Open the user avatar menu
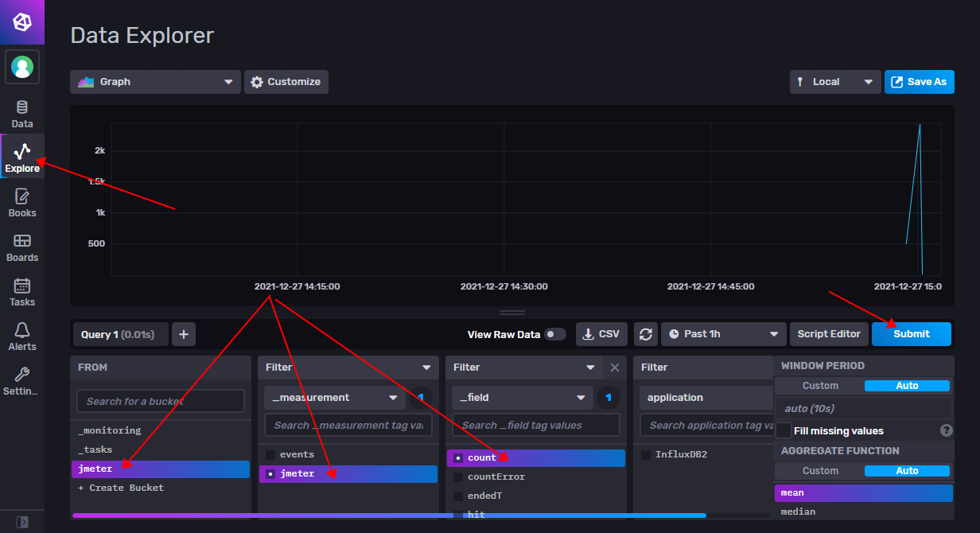This screenshot has height=533, width=980. tap(22, 67)
